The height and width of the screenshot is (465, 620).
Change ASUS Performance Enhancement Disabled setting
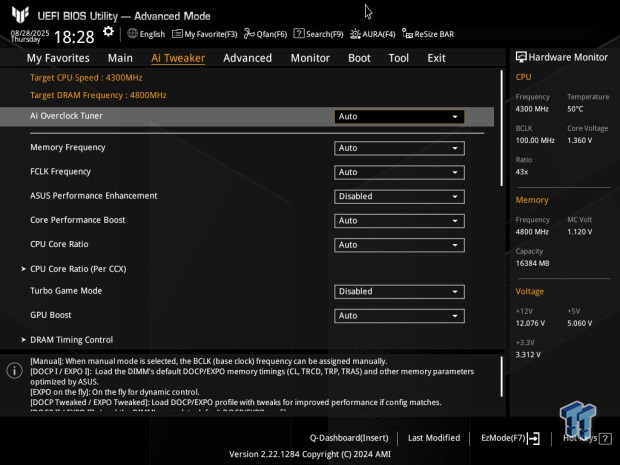[x=399, y=197]
